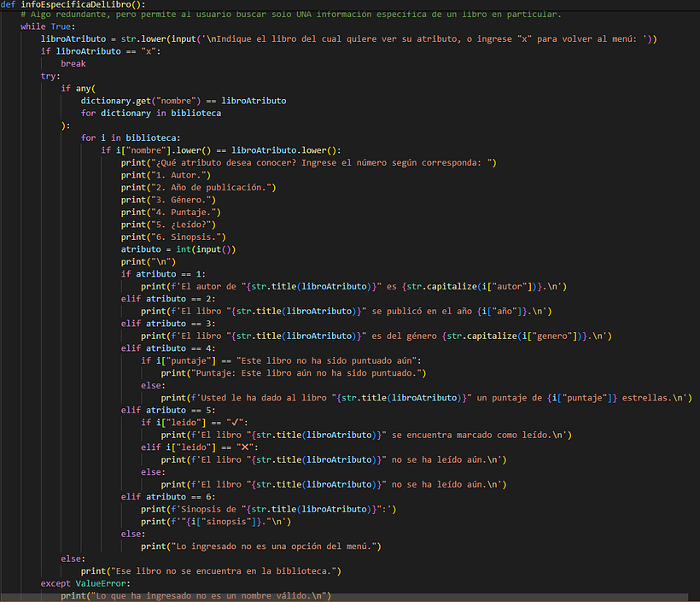Click the print line "Ese libro no se encuentra"
Screen dimensions: 700x602
pos(211,571)
